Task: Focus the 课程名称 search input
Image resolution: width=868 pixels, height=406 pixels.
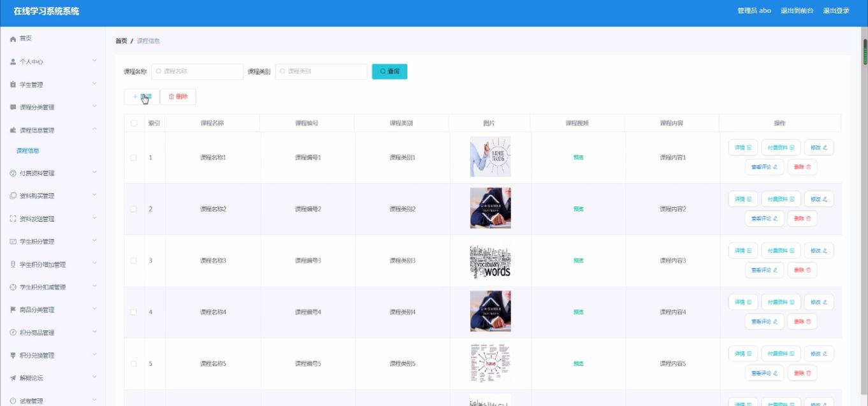Action: tap(198, 71)
